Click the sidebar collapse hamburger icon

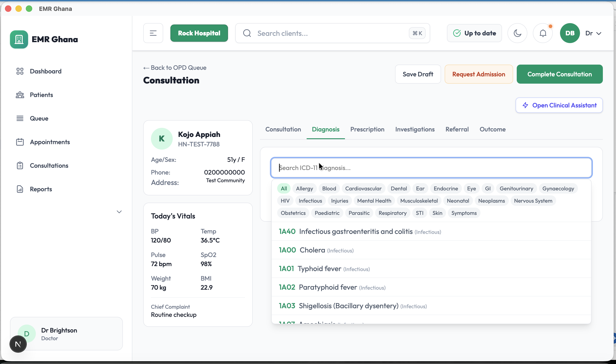(153, 33)
